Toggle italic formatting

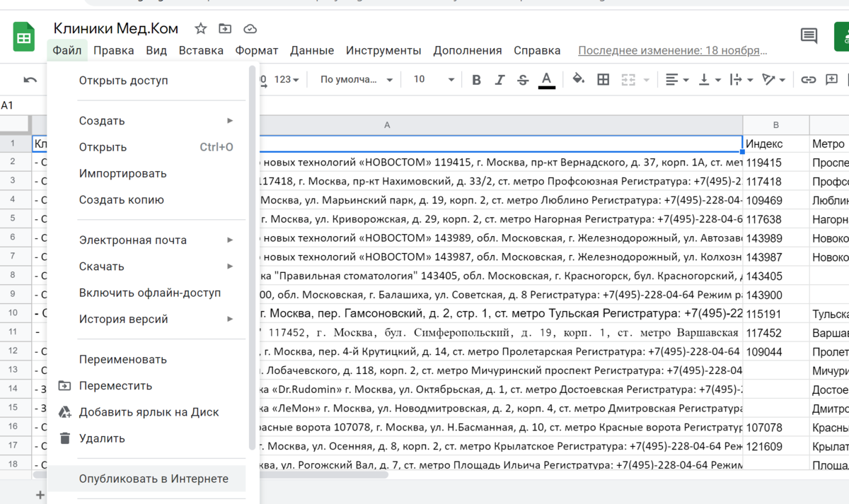click(499, 80)
